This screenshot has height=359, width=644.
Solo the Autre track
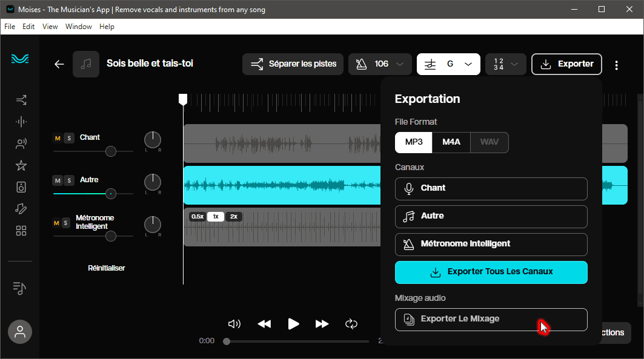[x=69, y=180]
